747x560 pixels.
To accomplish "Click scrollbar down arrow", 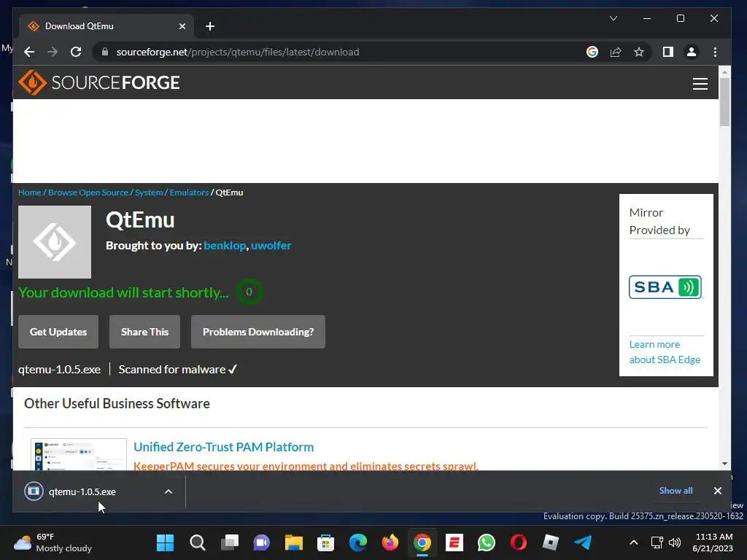I will [724, 463].
